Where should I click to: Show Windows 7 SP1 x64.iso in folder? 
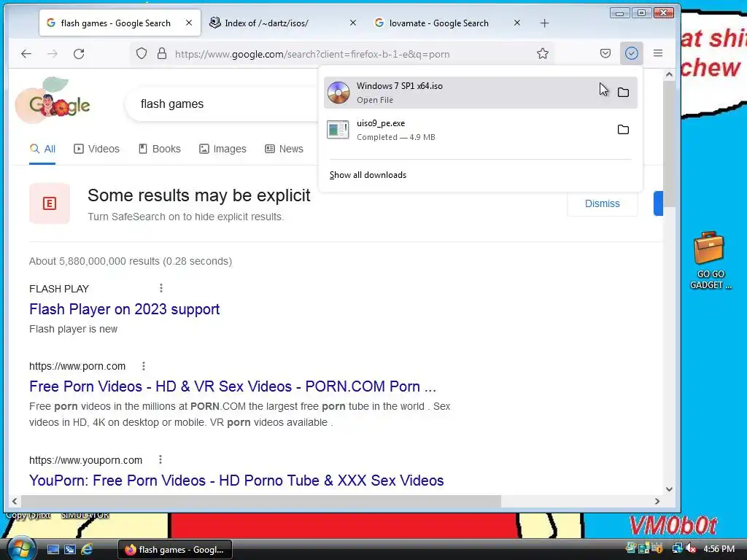coord(623,93)
